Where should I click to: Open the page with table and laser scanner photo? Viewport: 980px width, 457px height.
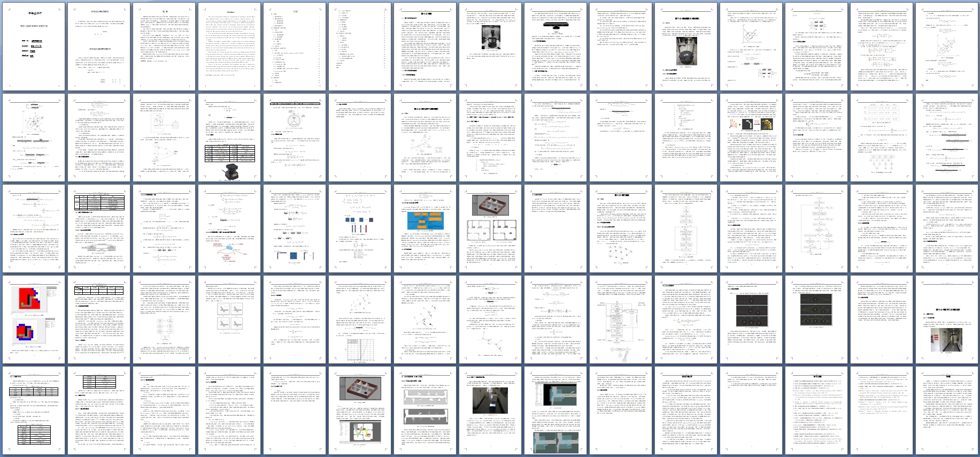click(x=229, y=138)
